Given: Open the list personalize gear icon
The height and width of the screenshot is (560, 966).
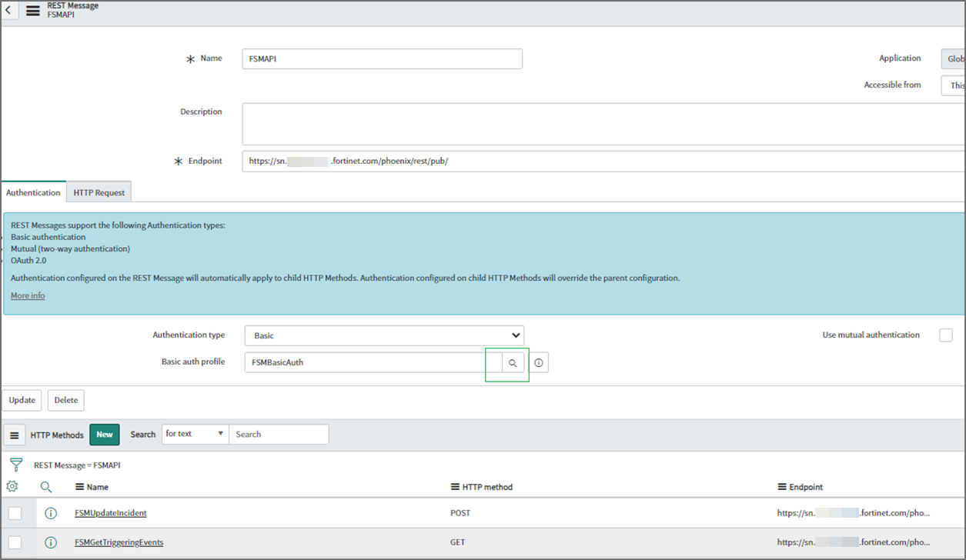Looking at the screenshot, I should click(x=12, y=487).
